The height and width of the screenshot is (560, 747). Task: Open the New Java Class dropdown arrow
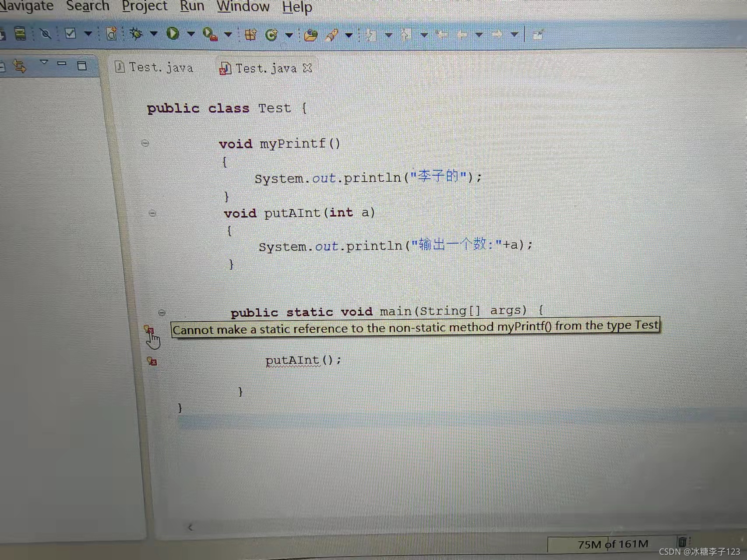coord(289,35)
